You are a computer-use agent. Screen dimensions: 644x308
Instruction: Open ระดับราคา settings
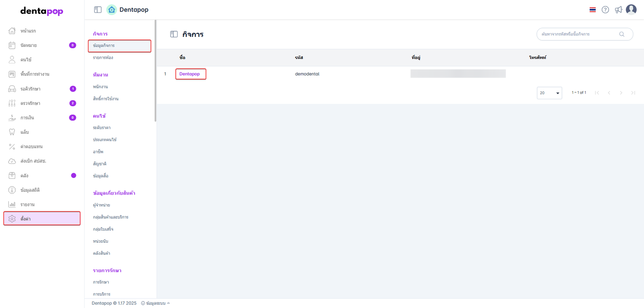point(102,127)
